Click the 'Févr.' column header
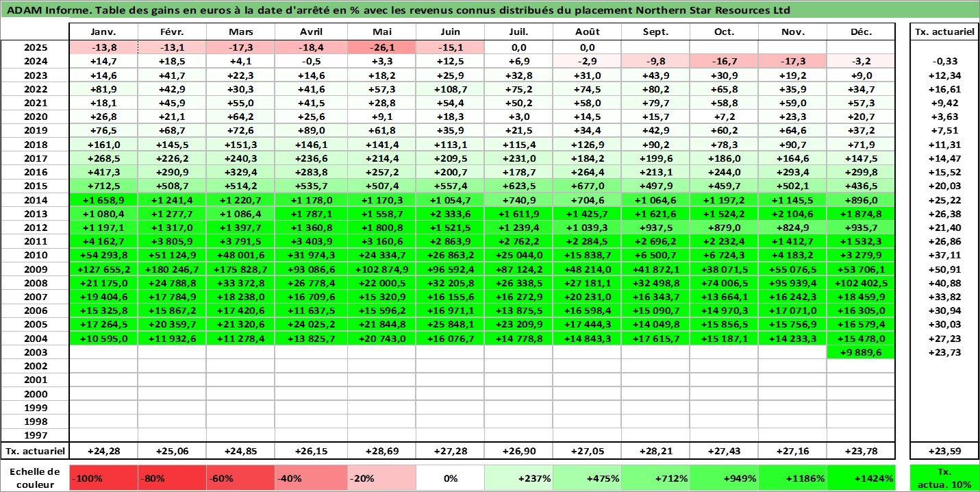980x492 pixels. (x=173, y=32)
